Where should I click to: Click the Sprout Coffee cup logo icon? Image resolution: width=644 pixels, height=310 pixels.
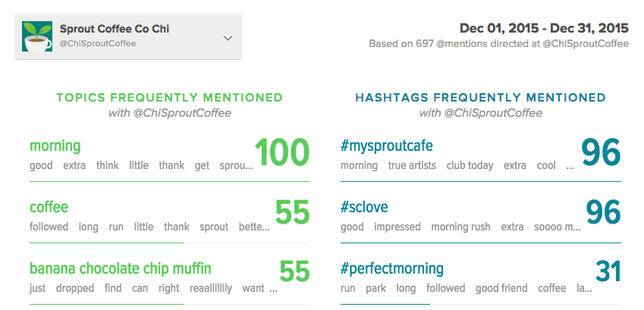pyautogui.click(x=37, y=36)
